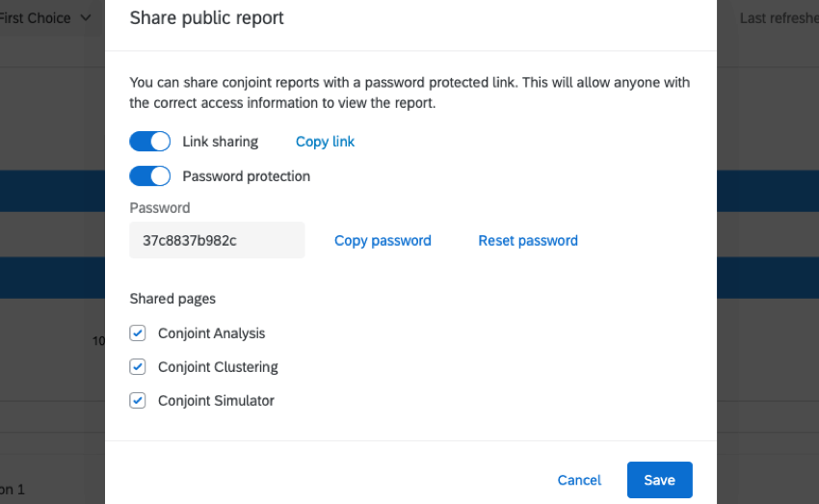Click the Reset password link

(x=528, y=241)
